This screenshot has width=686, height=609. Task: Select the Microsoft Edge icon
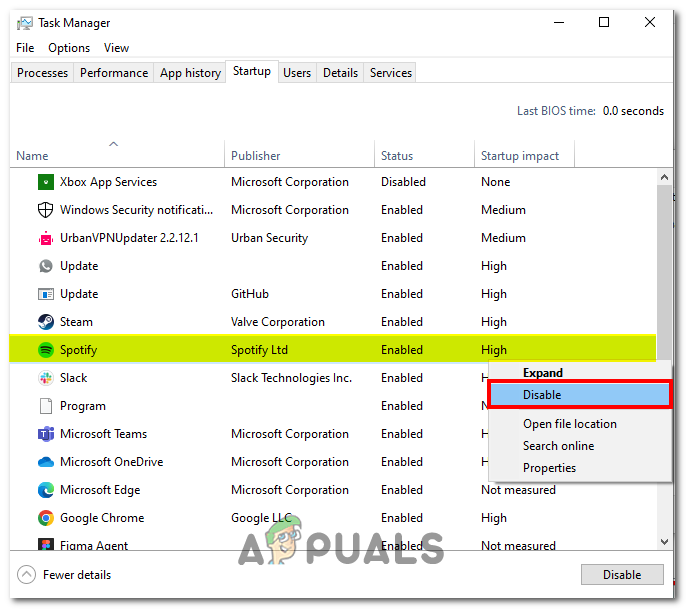click(45, 490)
